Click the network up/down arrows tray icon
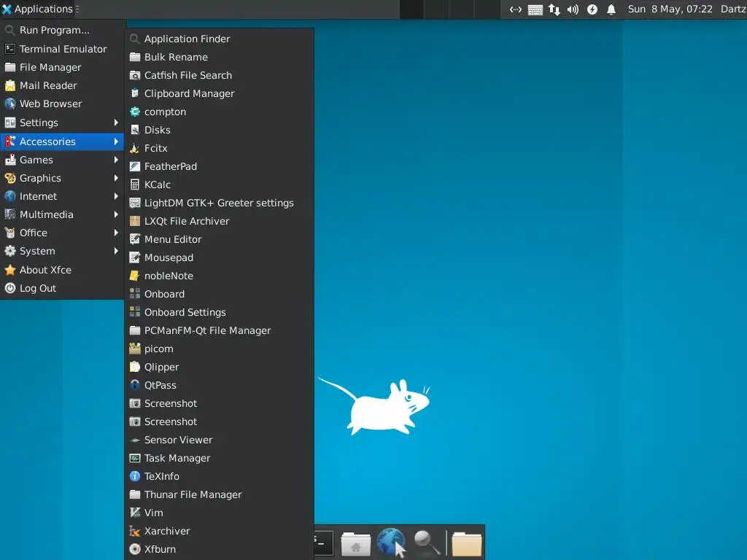Viewport: 747px width, 560px height. coord(554,9)
